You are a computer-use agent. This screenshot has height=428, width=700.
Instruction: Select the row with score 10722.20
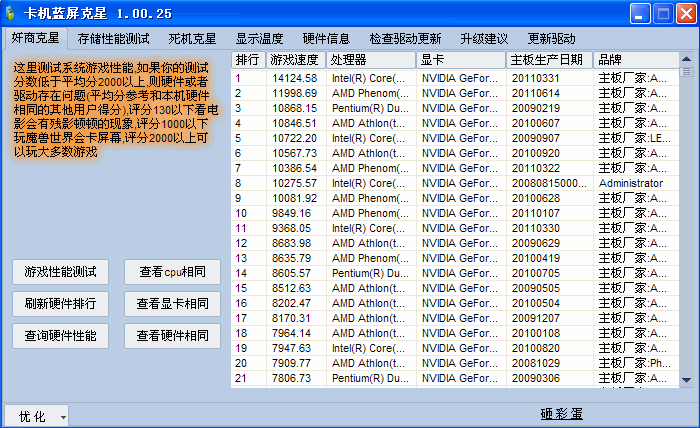(455, 138)
